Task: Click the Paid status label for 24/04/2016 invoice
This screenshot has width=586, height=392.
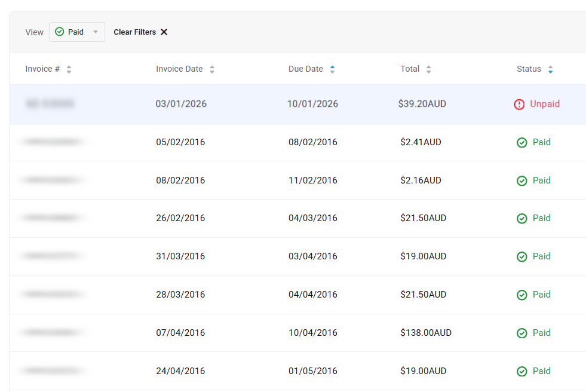Action: [x=541, y=371]
